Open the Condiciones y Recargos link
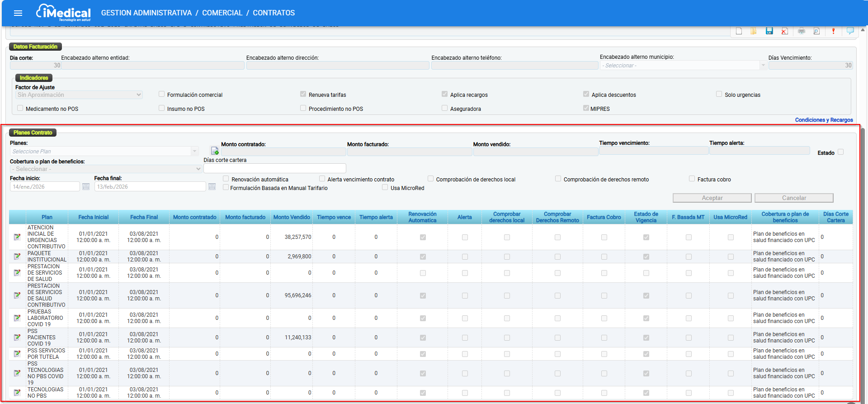 click(824, 120)
